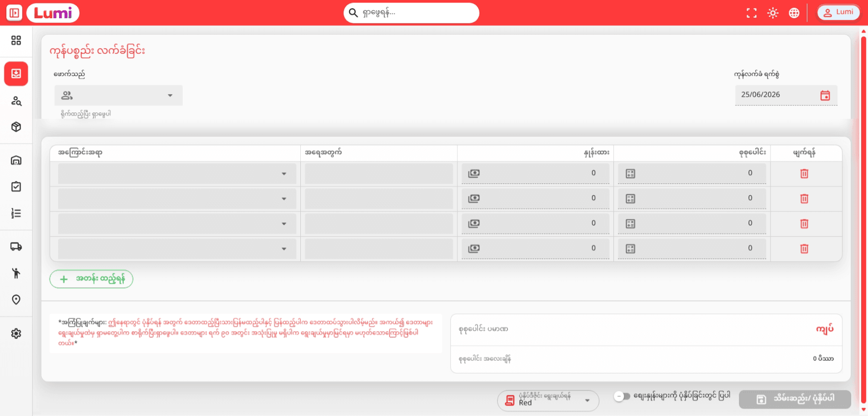Click the top search input field
Viewport: 868px width, 416px height.
point(411,13)
